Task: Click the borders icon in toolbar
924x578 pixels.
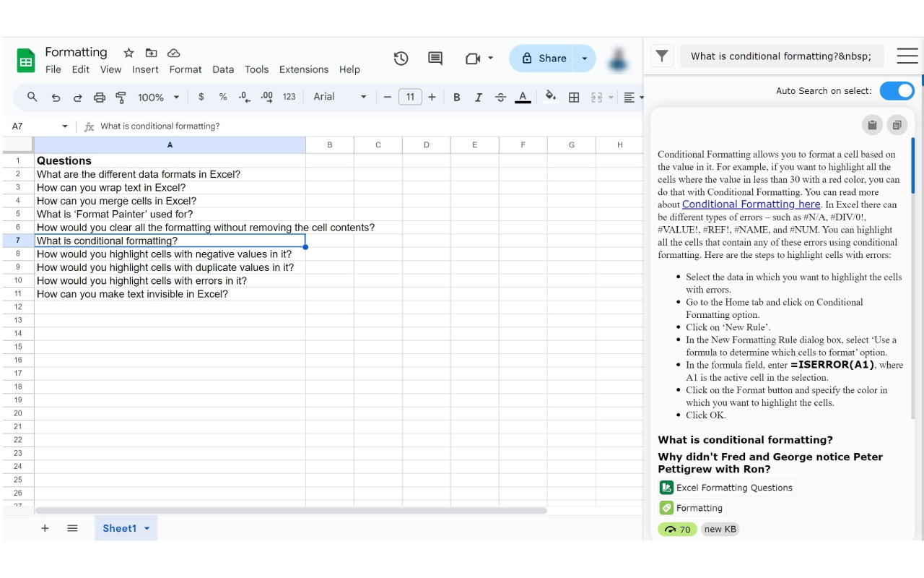Action: click(574, 98)
